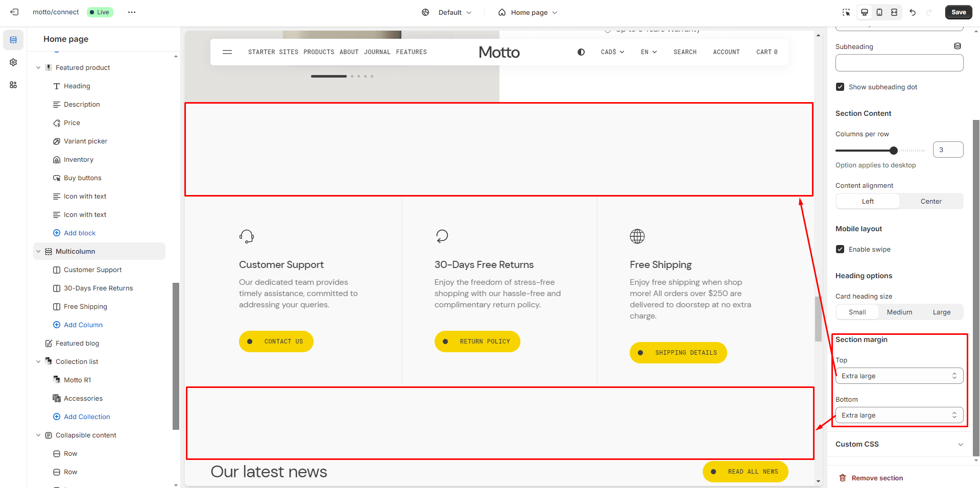Image resolution: width=980 pixels, height=488 pixels.
Task: Open EN language dropdown in store header
Action: coord(649,52)
